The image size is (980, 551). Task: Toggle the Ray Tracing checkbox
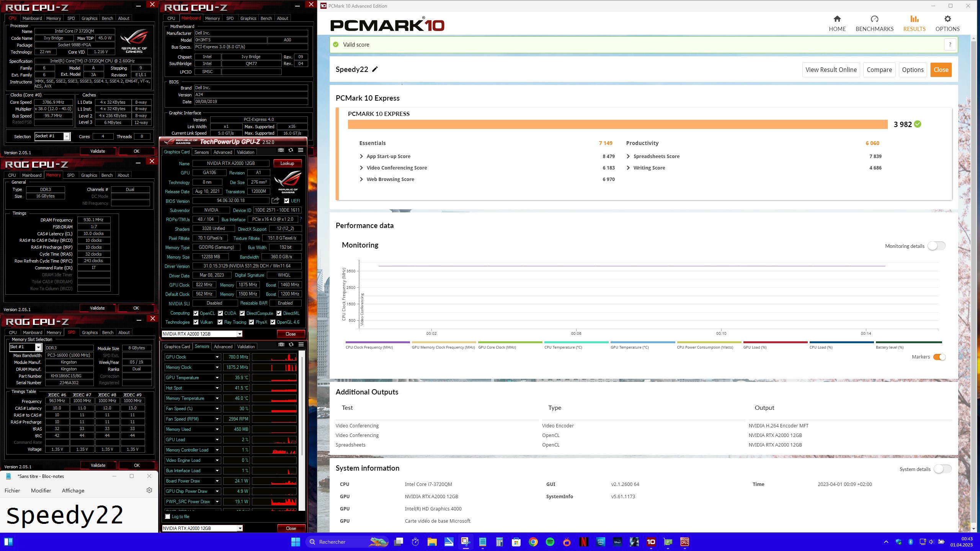click(x=220, y=322)
